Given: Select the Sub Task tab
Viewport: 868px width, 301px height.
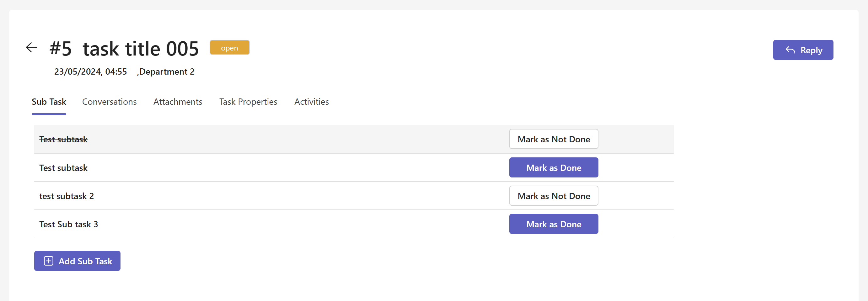Looking at the screenshot, I should pyautogui.click(x=49, y=101).
